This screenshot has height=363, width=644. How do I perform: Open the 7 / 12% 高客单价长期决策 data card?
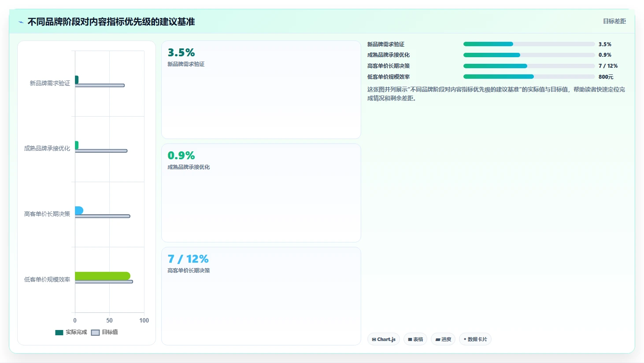click(261, 296)
